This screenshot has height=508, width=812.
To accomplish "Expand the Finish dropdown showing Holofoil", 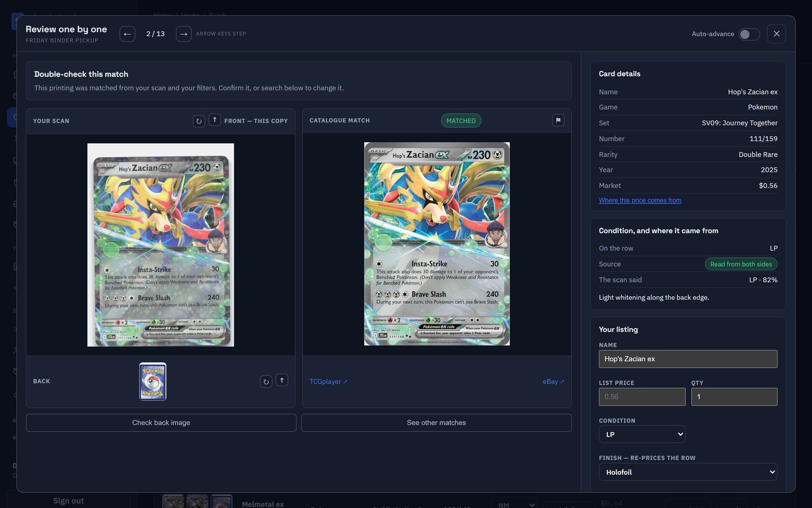I will coord(688,472).
